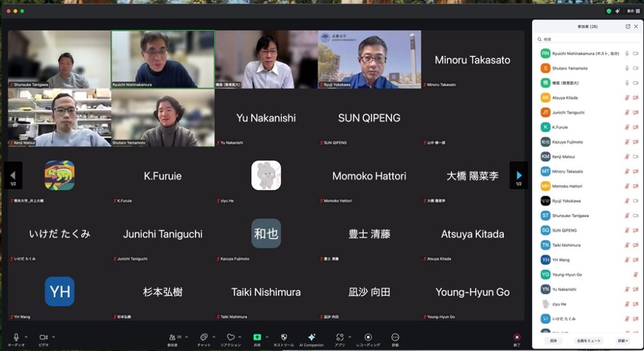Open Host Tools (ホストツール) shield icon
The width and height of the screenshot is (644, 351).
(x=284, y=337)
